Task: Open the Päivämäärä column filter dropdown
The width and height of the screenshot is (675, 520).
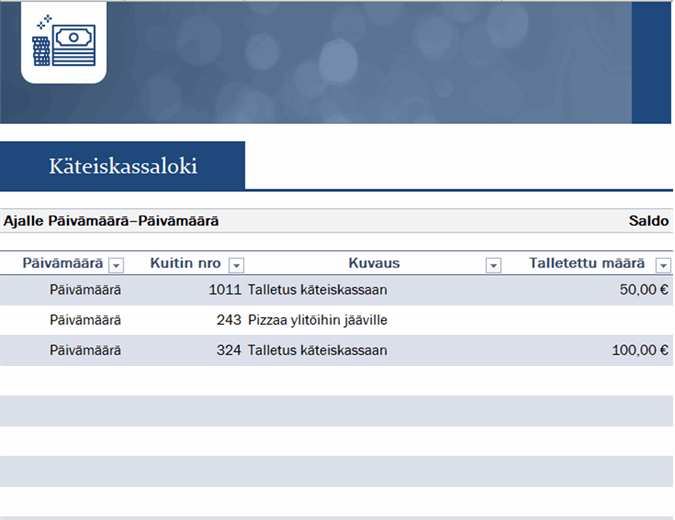Action: pyautogui.click(x=116, y=264)
